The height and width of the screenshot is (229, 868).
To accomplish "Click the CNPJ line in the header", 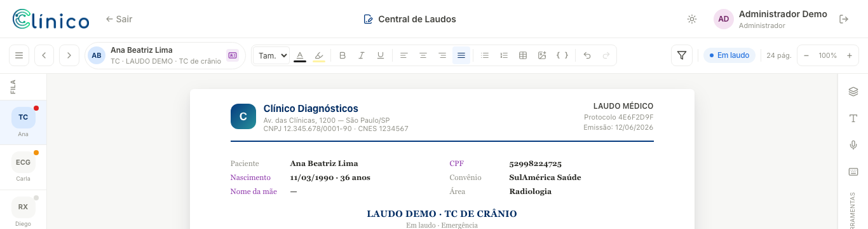I will [336, 128].
